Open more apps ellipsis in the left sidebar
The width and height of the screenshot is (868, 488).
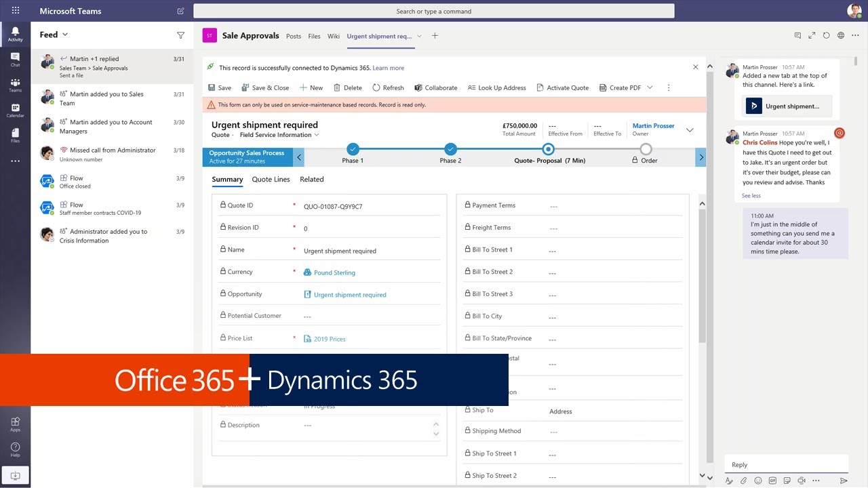coord(15,161)
